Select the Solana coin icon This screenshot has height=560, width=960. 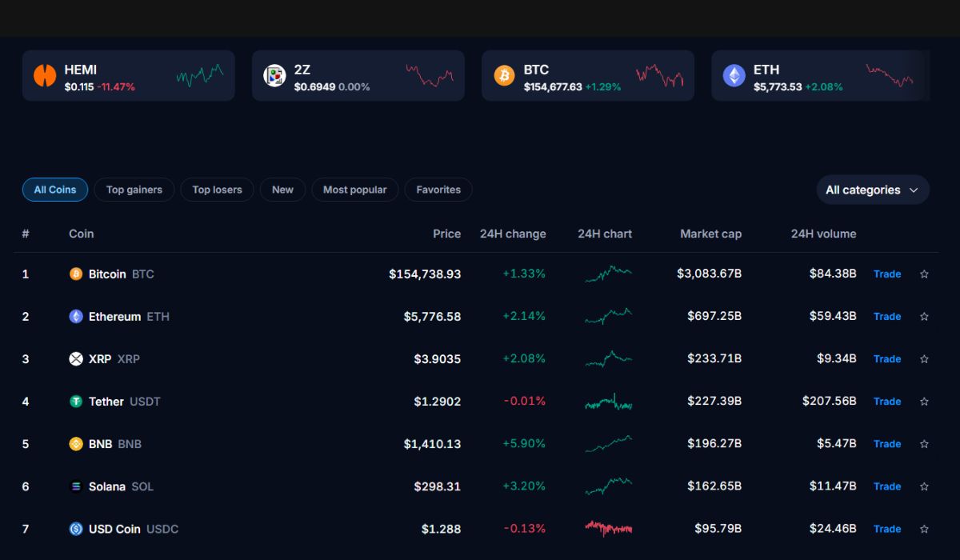(x=76, y=486)
